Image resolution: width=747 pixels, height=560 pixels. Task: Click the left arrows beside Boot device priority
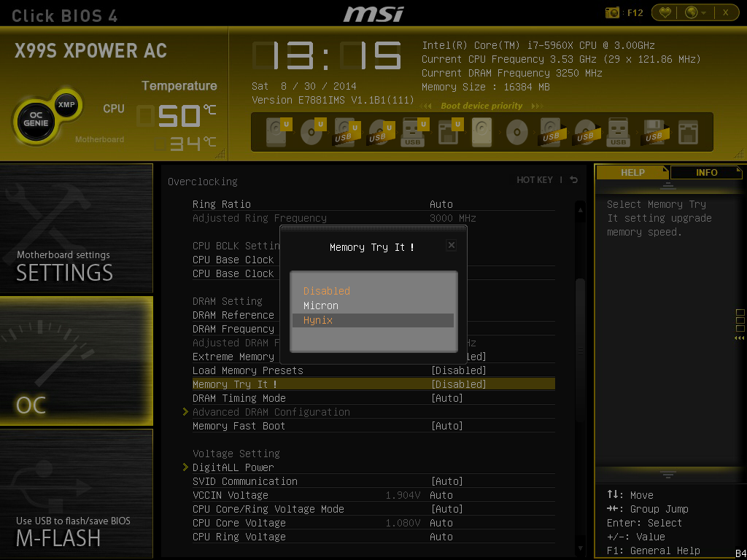(x=426, y=106)
